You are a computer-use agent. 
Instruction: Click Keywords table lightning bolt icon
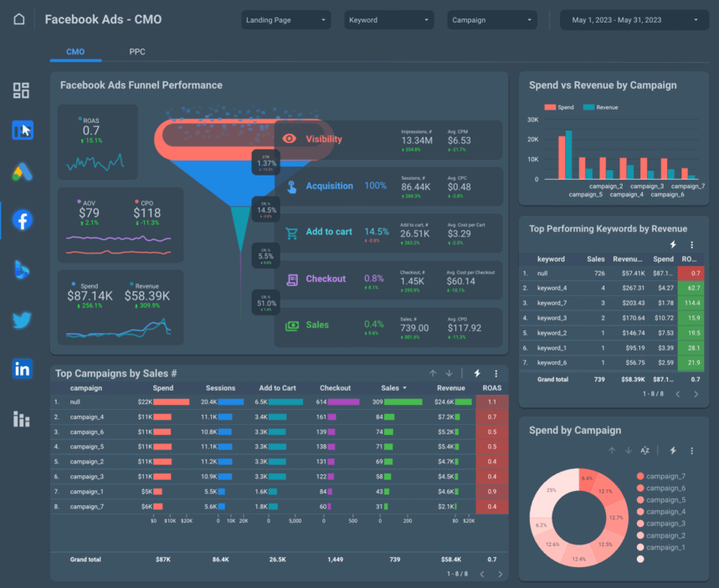tap(673, 245)
